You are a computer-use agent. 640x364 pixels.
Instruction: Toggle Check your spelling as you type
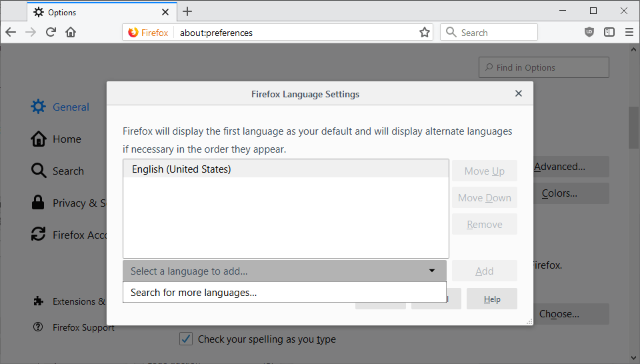pos(186,339)
